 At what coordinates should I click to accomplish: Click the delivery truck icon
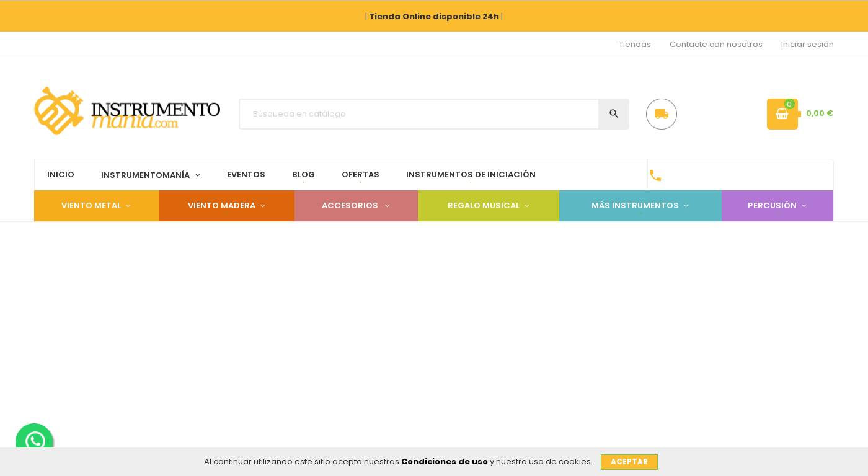pyautogui.click(x=661, y=114)
